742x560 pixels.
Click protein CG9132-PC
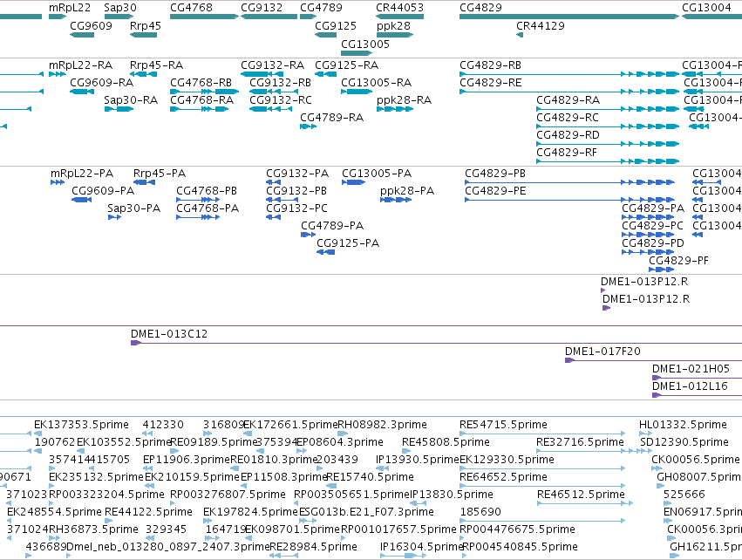(x=274, y=217)
